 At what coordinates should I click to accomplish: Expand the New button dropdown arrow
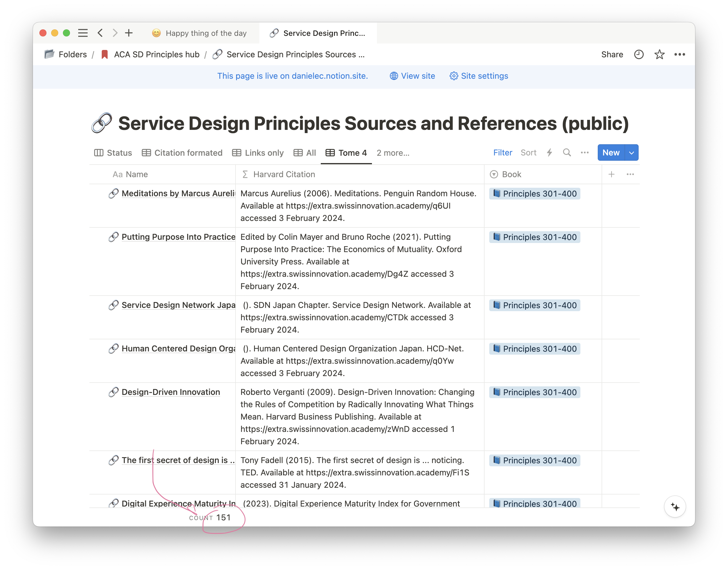pos(631,152)
